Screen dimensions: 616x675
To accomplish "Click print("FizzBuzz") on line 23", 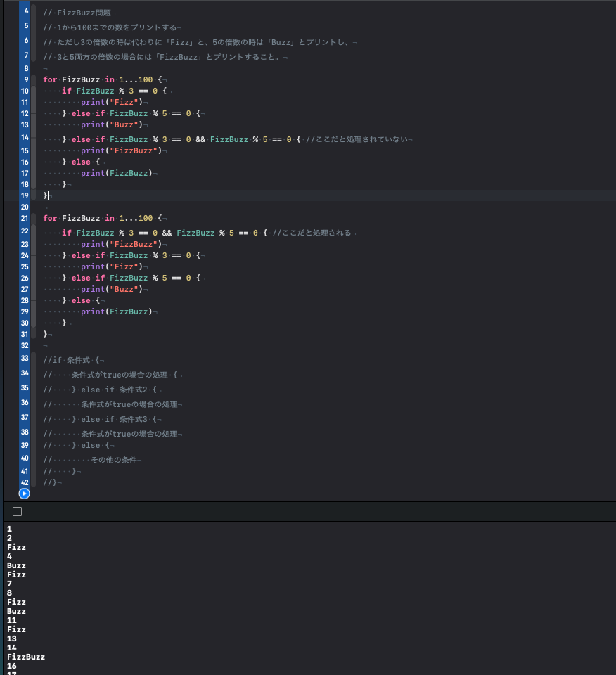I will [122, 244].
